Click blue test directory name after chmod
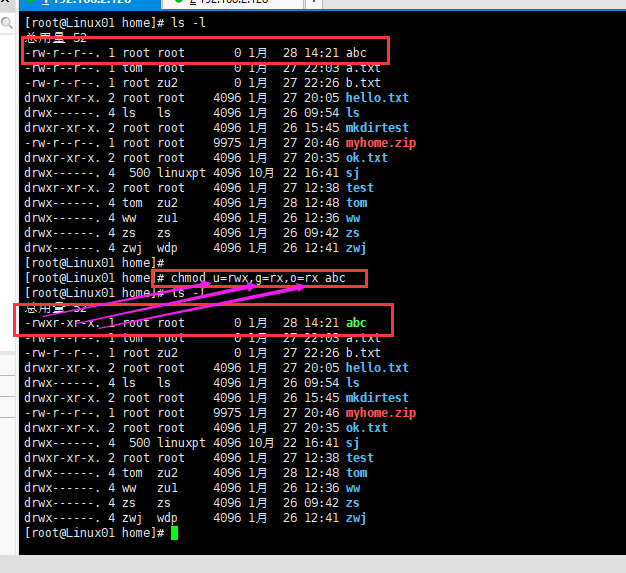Image resolution: width=626 pixels, height=573 pixels. tap(359, 458)
